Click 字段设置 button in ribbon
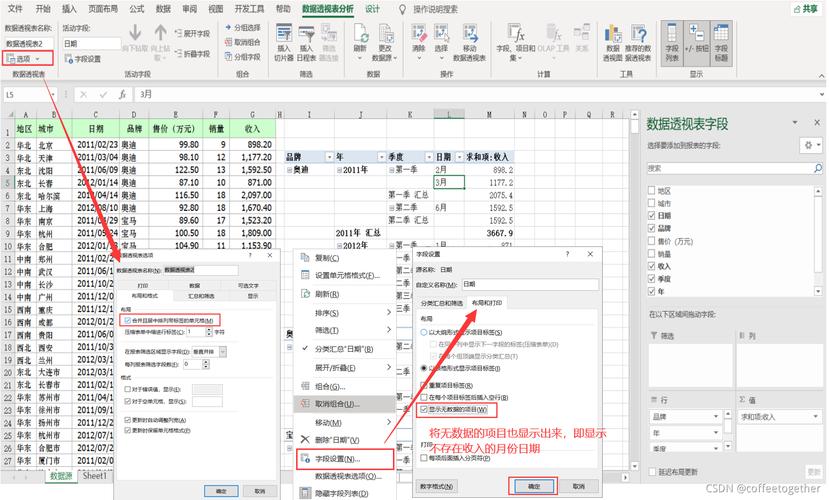Image resolution: width=829 pixels, height=500 pixels. click(82, 59)
